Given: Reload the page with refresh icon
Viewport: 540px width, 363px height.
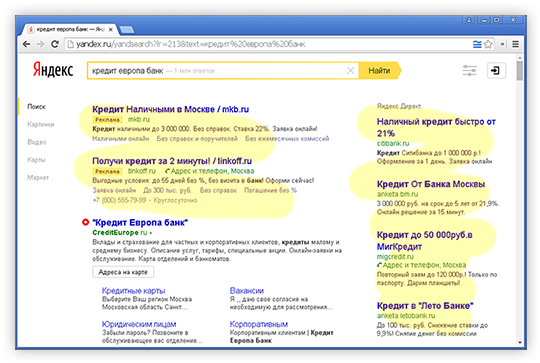Looking at the screenshot, I should point(55,44).
